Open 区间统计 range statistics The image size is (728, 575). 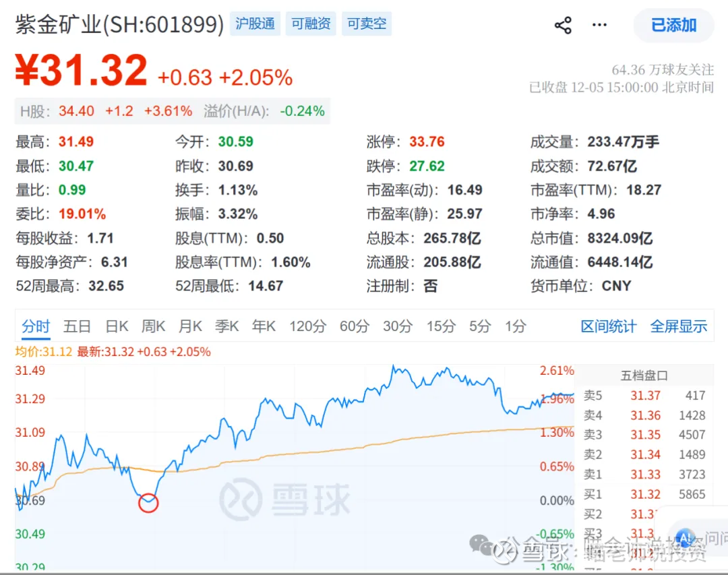(x=608, y=327)
